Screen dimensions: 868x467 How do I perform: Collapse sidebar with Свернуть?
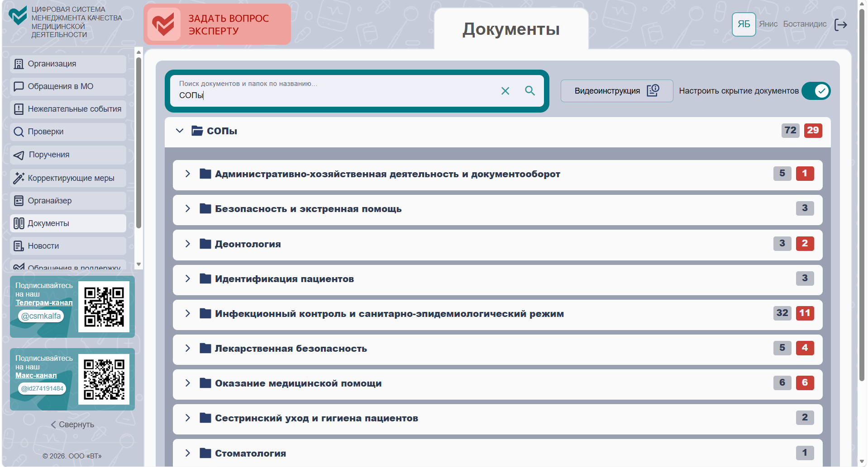pyautogui.click(x=72, y=425)
